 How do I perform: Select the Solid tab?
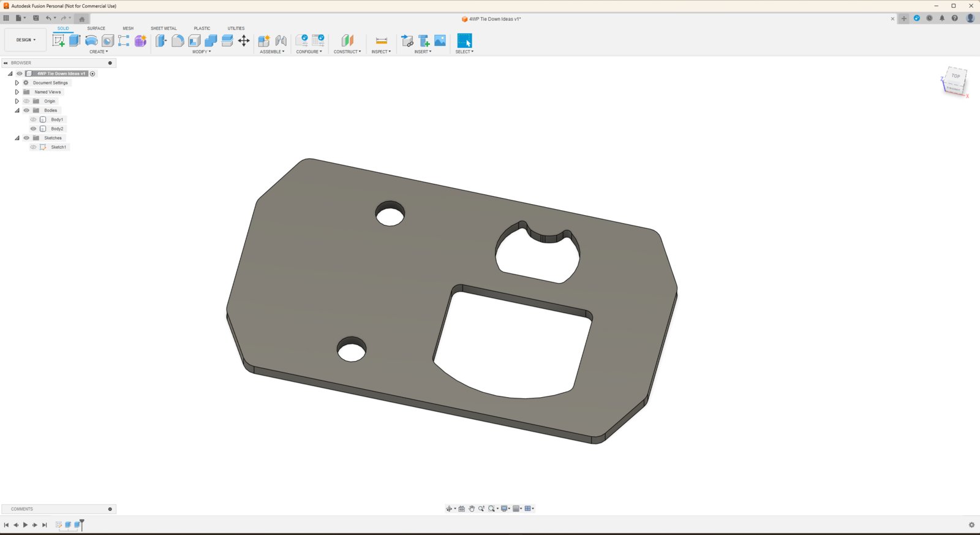click(x=63, y=28)
